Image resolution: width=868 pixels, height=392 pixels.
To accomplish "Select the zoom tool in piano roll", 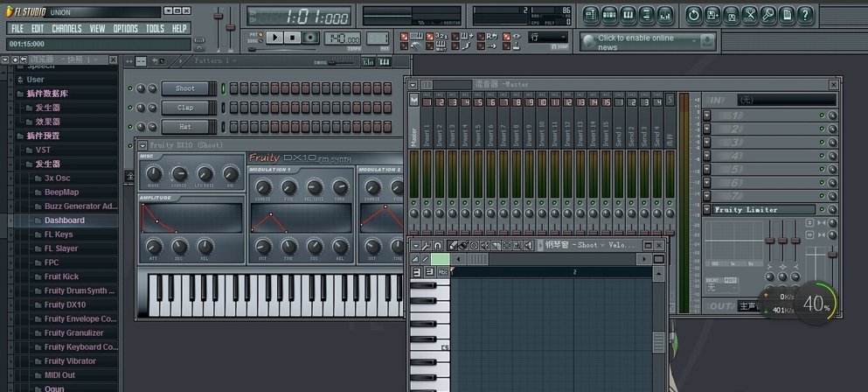I will tap(517, 245).
